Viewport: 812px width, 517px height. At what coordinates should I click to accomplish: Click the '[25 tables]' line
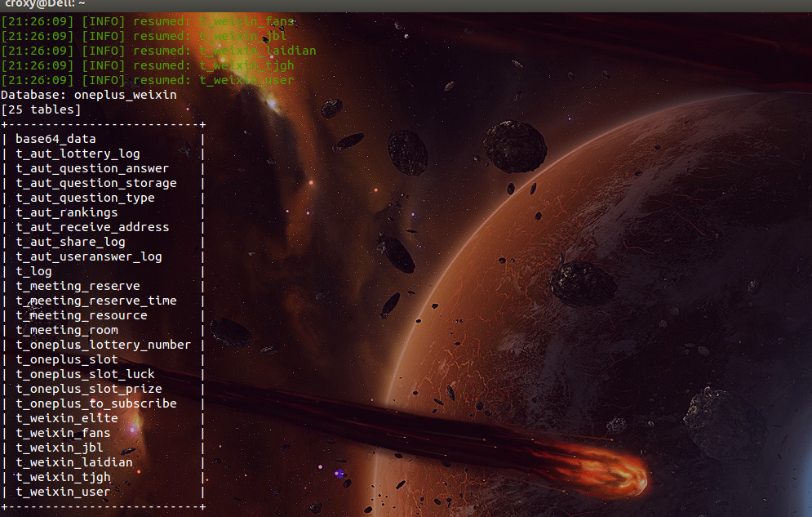[x=41, y=109]
